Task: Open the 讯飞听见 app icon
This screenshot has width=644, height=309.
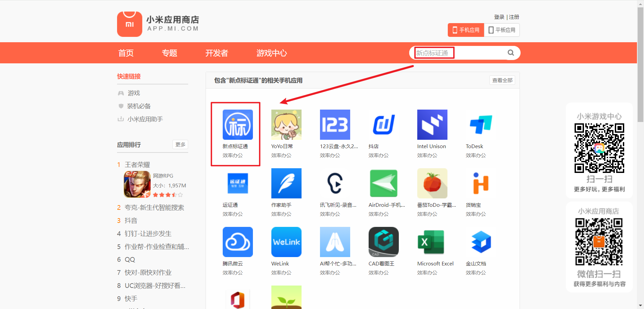Action: 335,183
